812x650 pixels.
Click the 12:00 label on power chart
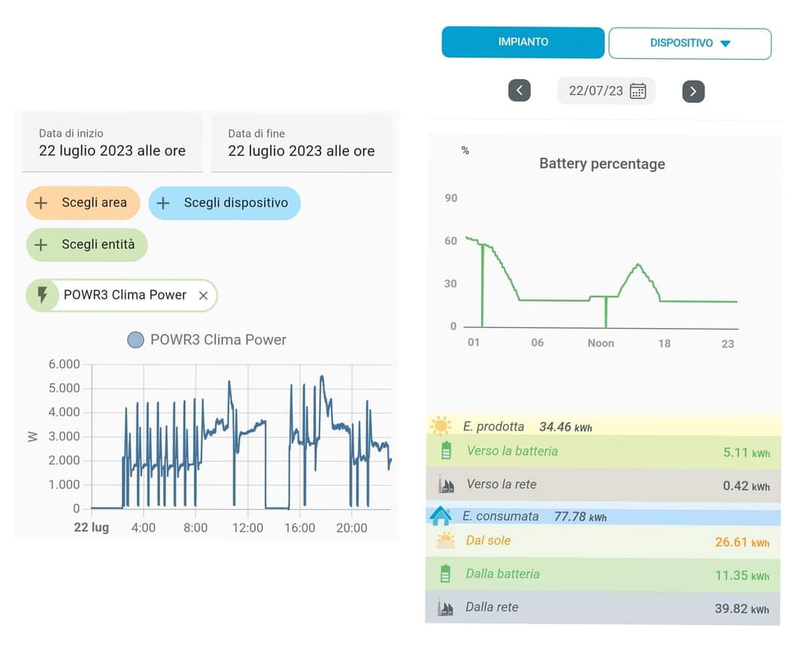coord(247,528)
